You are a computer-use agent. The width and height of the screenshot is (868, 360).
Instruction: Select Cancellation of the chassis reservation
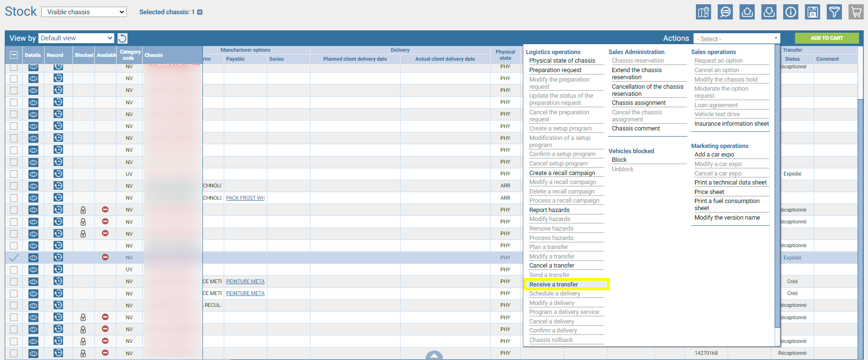pyautogui.click(x=648, y=90)
